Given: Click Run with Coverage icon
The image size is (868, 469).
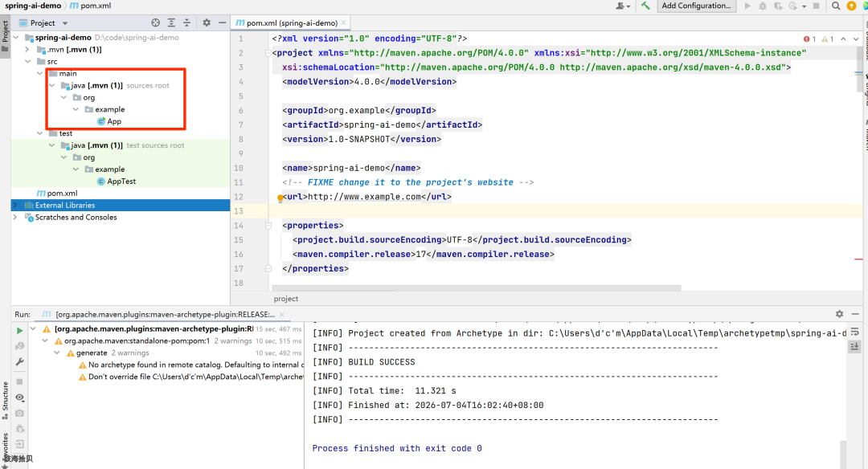Looking at the screenshot, I should click(778, 6).
